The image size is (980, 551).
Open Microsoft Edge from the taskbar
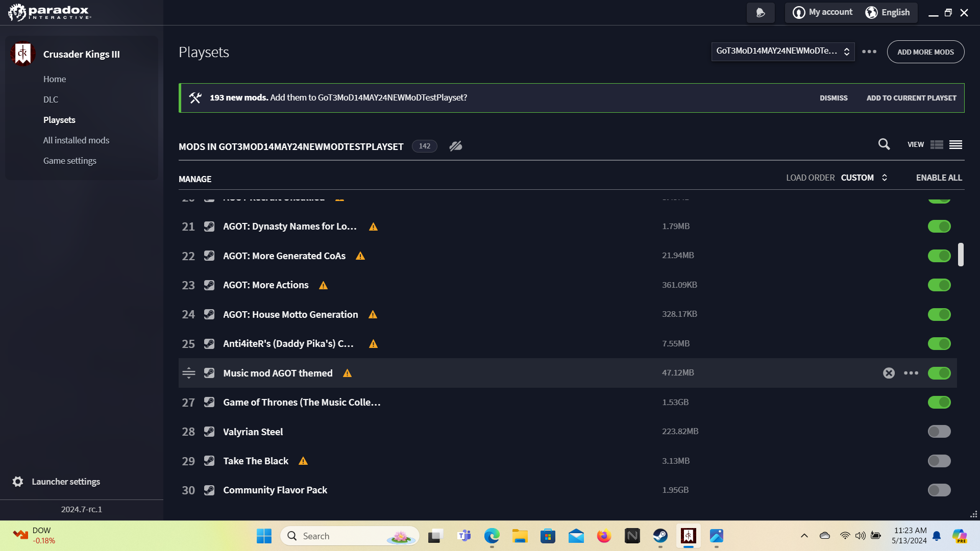(x=492, y=536)
